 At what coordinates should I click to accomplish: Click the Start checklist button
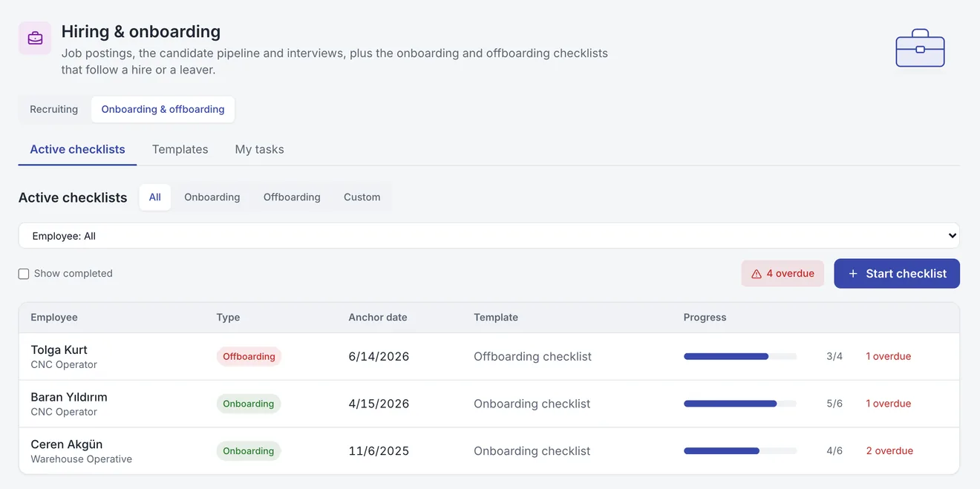(x=897, y=274)
